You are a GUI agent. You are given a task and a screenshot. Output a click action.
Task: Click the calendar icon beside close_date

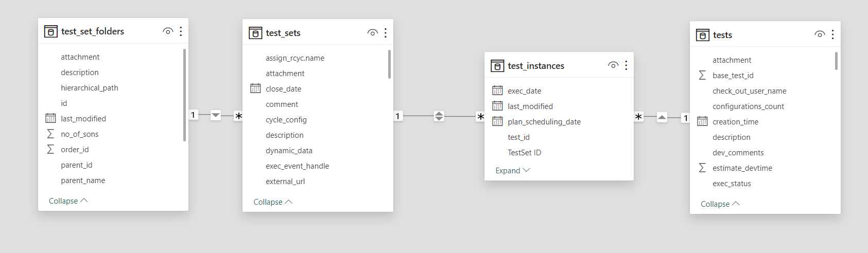[255, 88]
